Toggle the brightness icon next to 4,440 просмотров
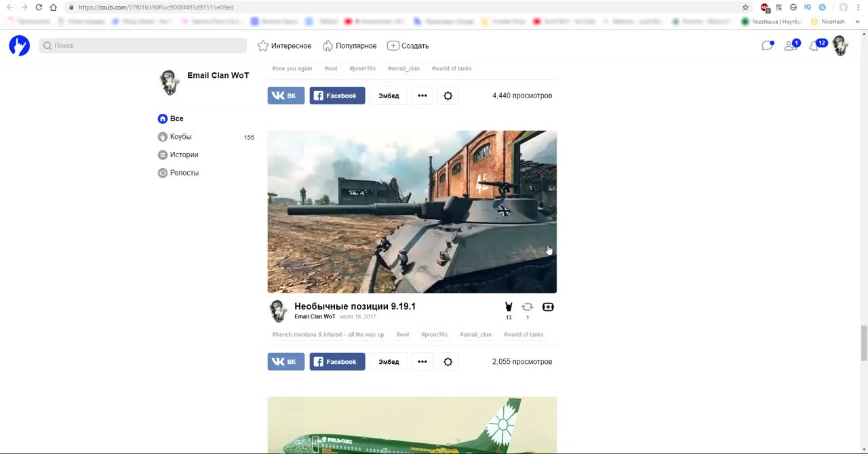 [x=448, y=96]
